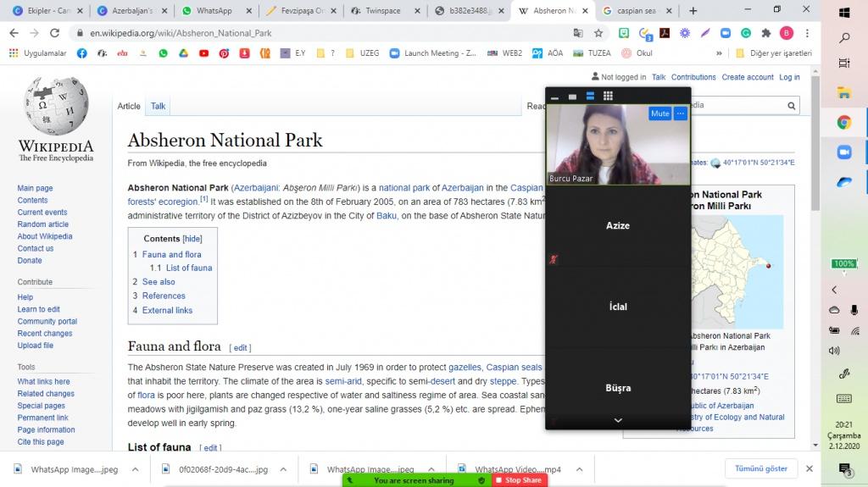
Task: Open YouTube bookmark in bookmarks bar
Action: point(203,53)
